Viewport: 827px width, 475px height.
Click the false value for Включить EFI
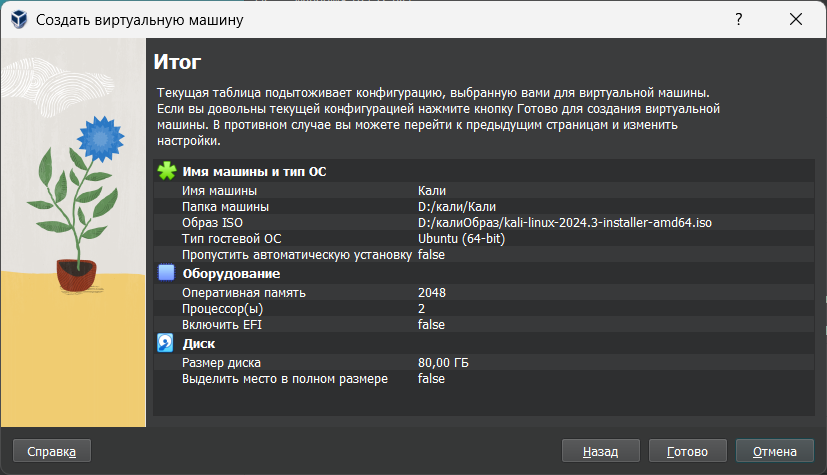[431, 325]
